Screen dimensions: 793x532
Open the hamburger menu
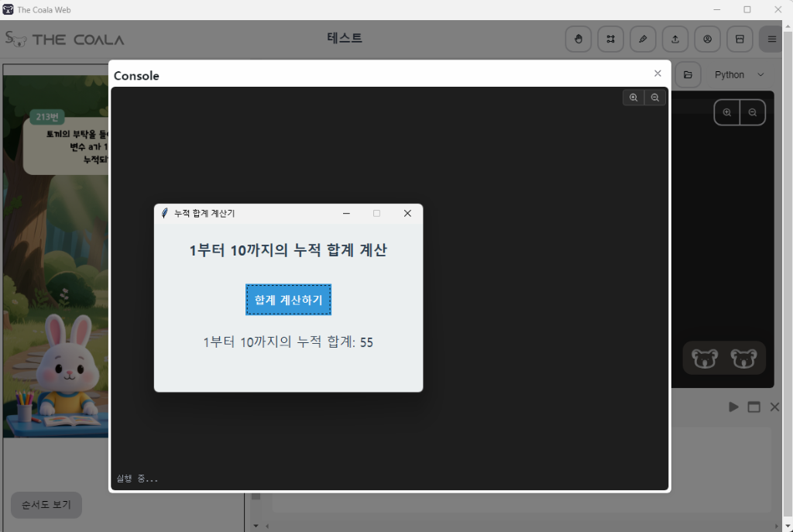point(771,39)
